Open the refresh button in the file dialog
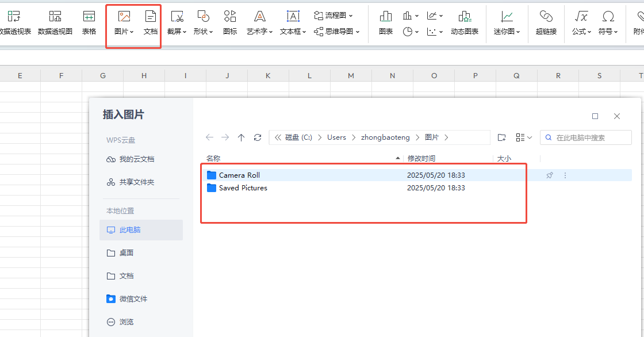This screenshot has height=337, width=644. point(256,137)
